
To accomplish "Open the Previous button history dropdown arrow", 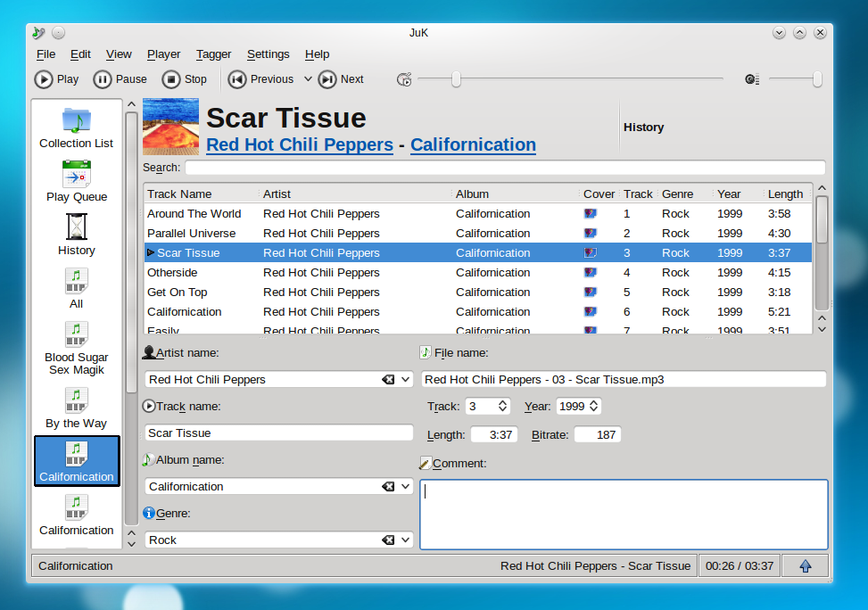I will click(308, 79).
